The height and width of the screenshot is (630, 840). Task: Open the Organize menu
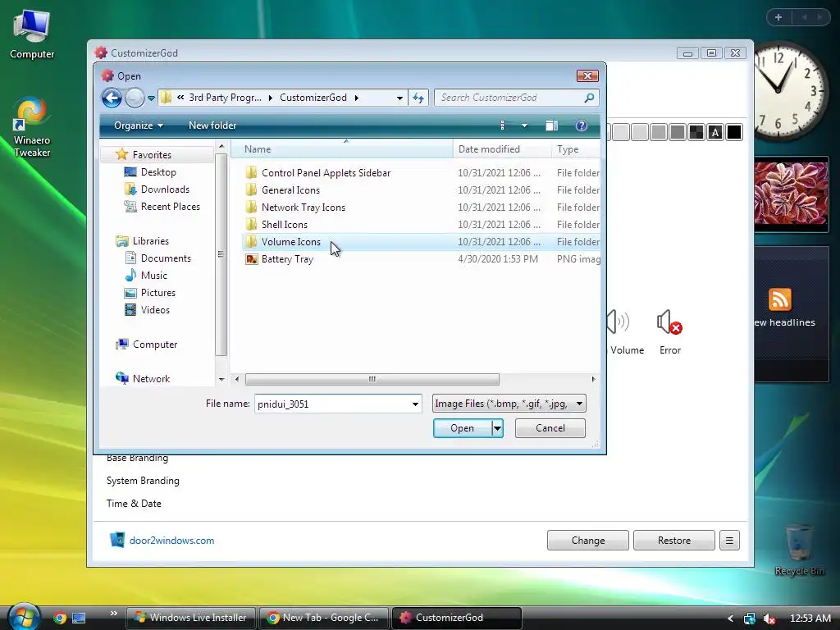tap(138, 126)
